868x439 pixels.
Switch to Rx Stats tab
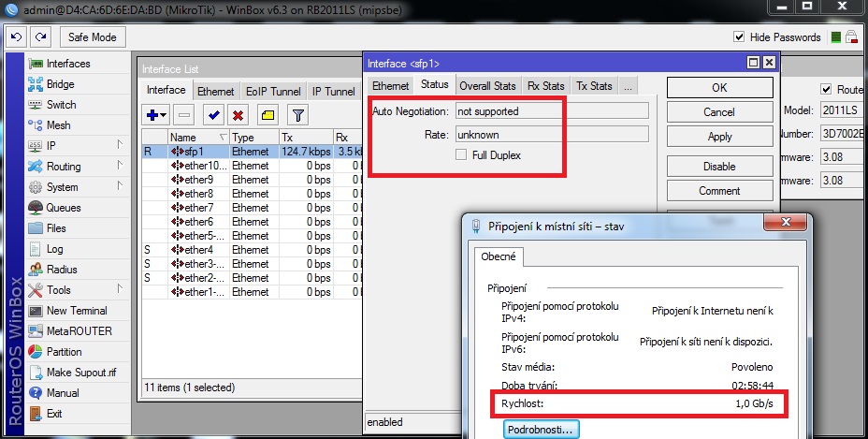pyautogui.click(x=546, y=86)
